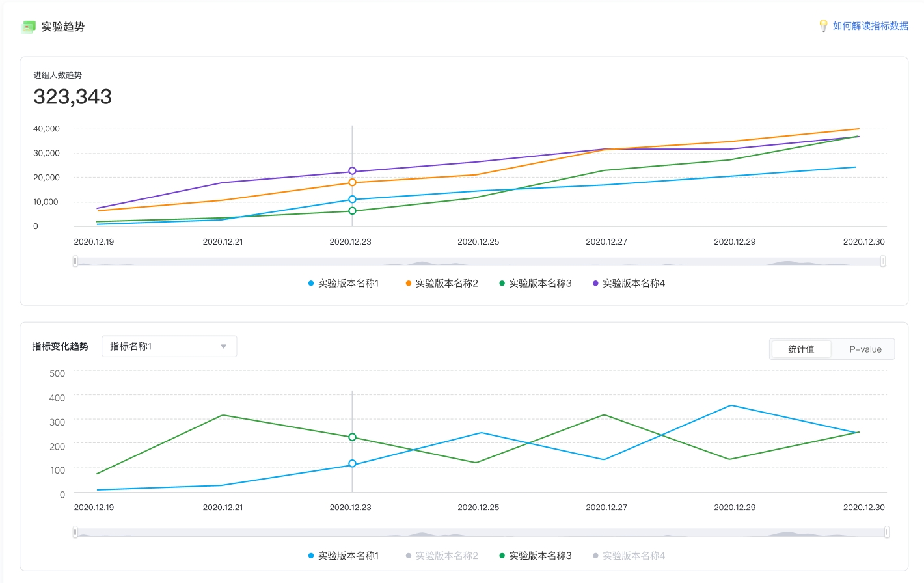The height and width of the screenshot is (583, 924).
Task: Toggle 实验版本名称4 in top chart legend
Action: click(629, 283)
